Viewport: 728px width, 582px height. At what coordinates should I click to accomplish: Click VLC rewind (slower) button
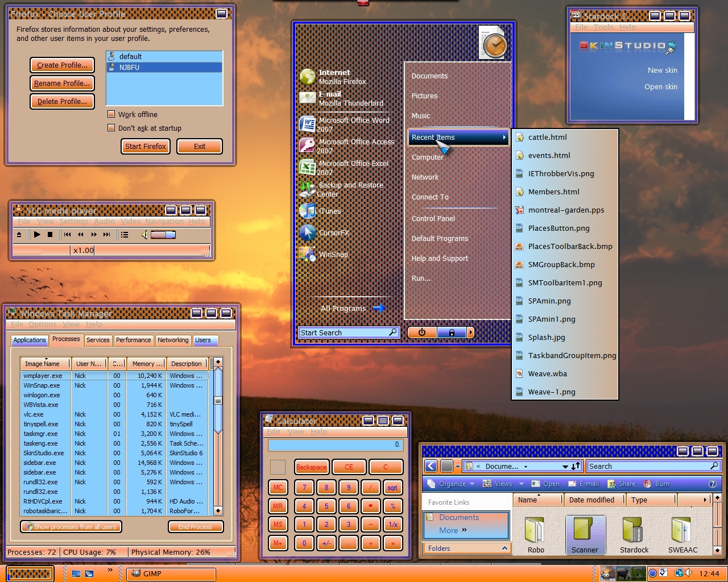81,234
